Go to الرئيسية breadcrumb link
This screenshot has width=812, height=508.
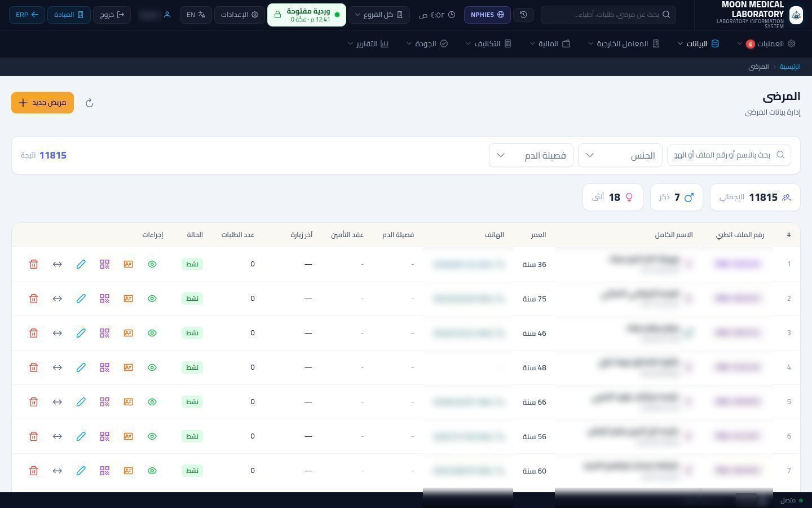coord(790,67)
